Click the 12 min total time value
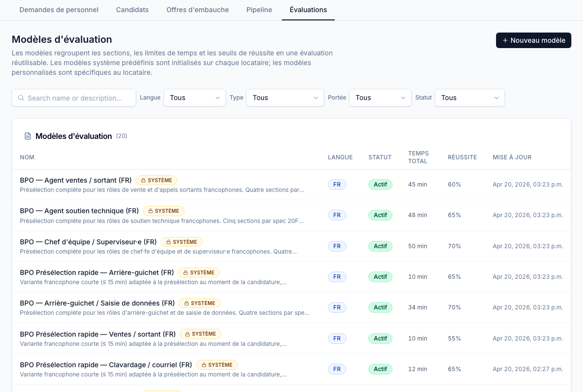The height and width of the screenshot is (392, 583). click(x=418, y=369)
